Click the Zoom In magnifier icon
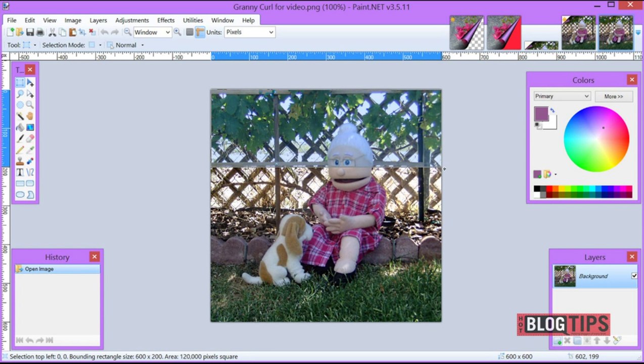 [177, 32]
